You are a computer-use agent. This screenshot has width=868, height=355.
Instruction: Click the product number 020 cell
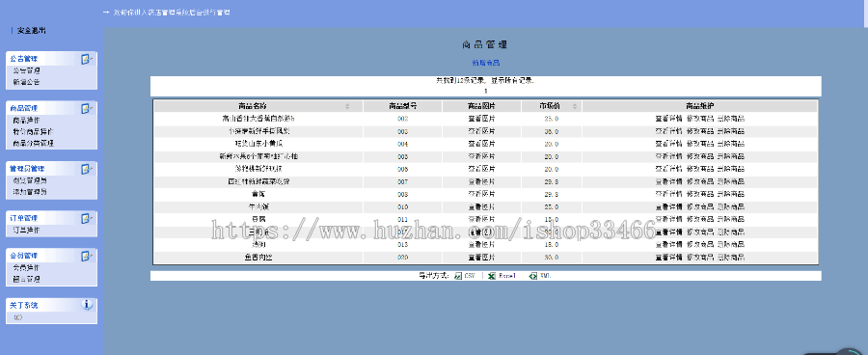[402, 258]
